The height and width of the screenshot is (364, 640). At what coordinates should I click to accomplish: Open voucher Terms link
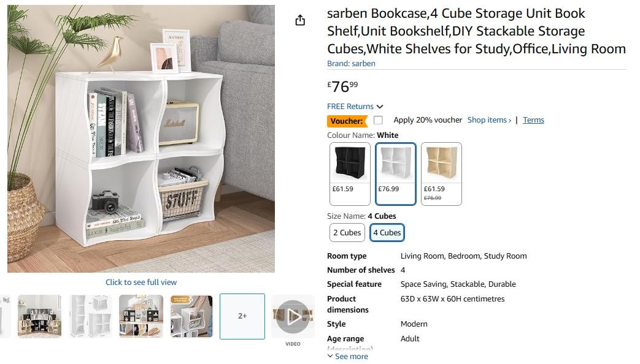(x=533, y=120)
